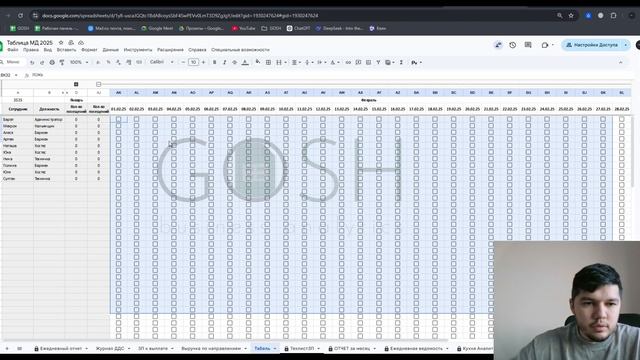Undo the last action in the toolbar

click(32, 62)
